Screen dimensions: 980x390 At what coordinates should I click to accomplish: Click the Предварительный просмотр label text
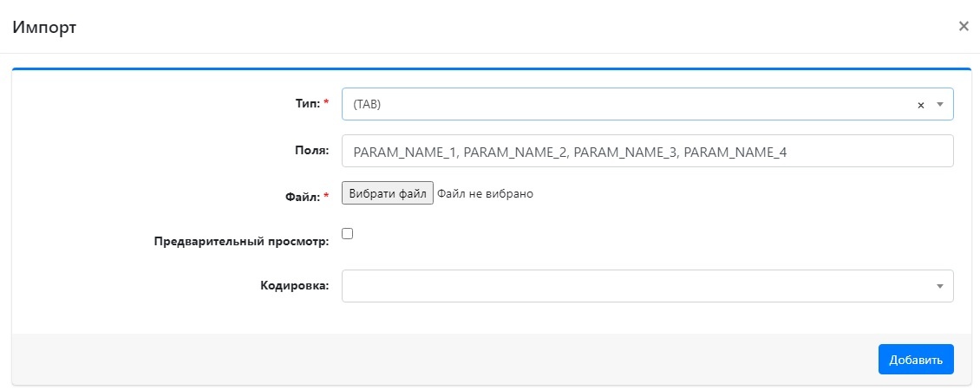[x=241, y=242]
